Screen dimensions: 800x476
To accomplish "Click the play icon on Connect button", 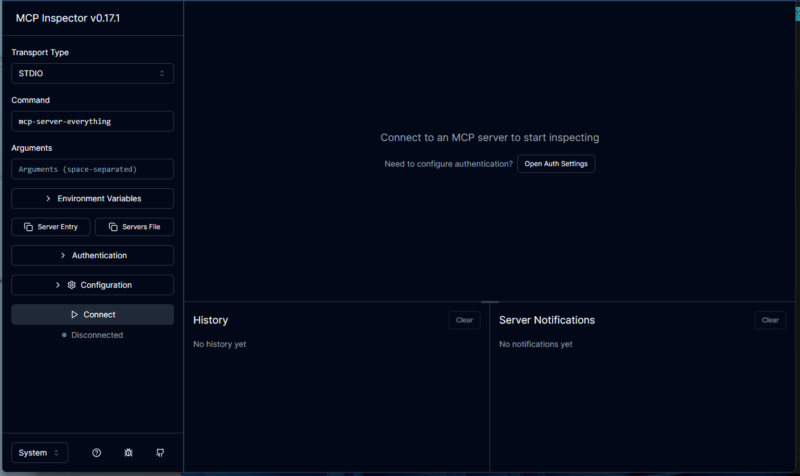I will (x=75, y=314).
